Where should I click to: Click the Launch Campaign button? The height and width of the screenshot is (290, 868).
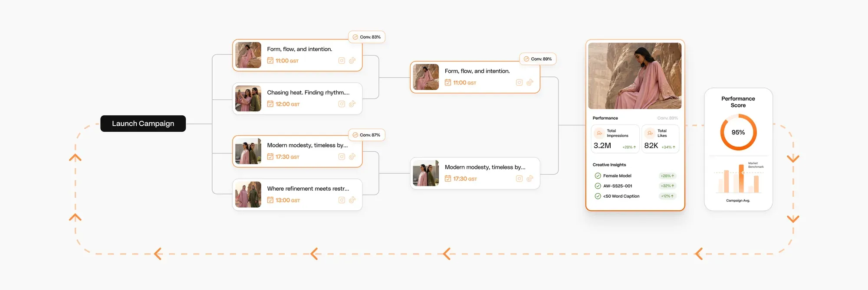(x=143, y=123)
